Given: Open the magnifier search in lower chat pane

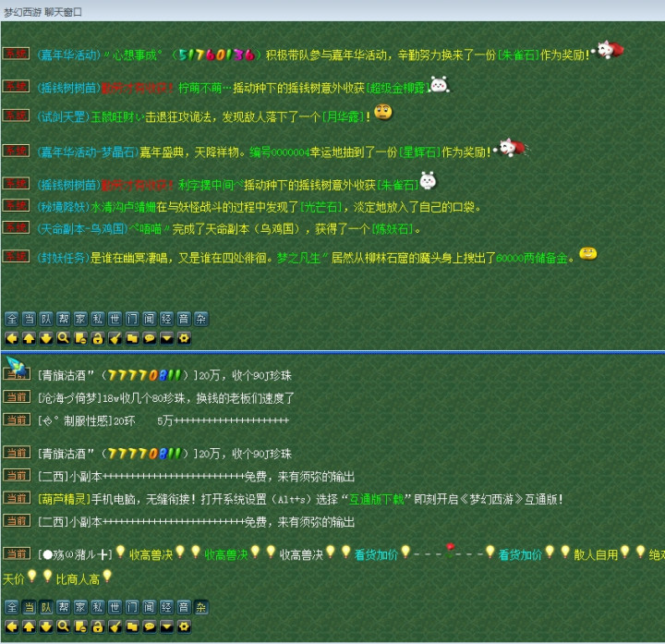Looking at the screenshot, I should [63, 626].
